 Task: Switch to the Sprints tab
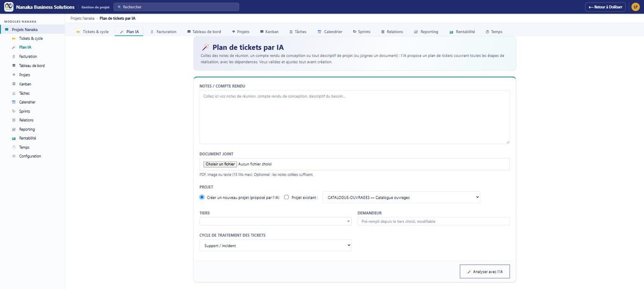coord(361,32)
